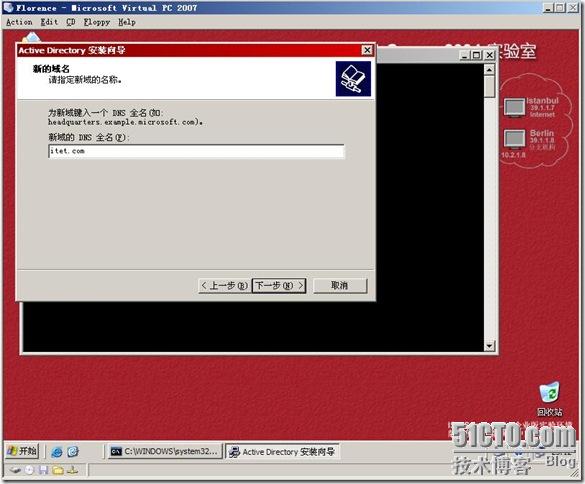Viewport: 585px width, 484px height.
Task: Click the second quick launch icon beside Internet Explorer
Action: [73, 452]
